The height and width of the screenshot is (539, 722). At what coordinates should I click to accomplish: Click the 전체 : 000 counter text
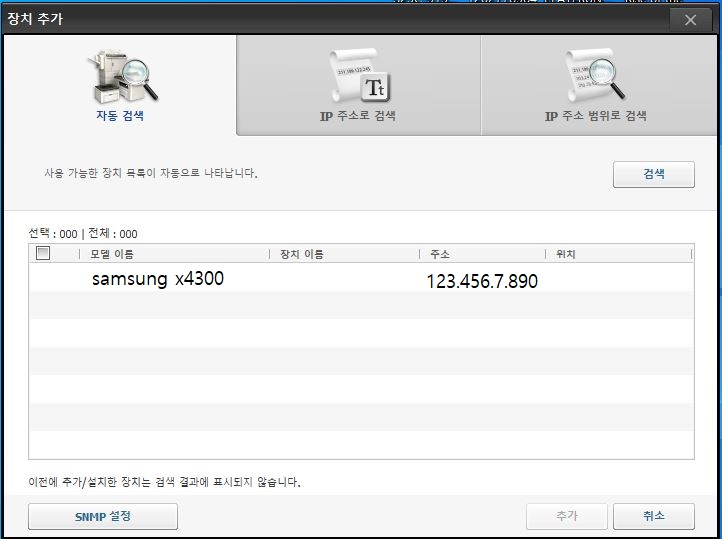point(113,233)
